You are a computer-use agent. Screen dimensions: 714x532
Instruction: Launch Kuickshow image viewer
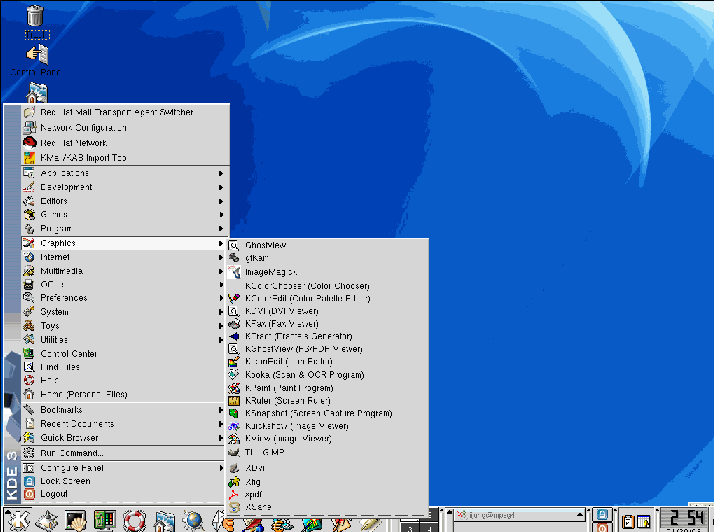click(x=327, y=426)
